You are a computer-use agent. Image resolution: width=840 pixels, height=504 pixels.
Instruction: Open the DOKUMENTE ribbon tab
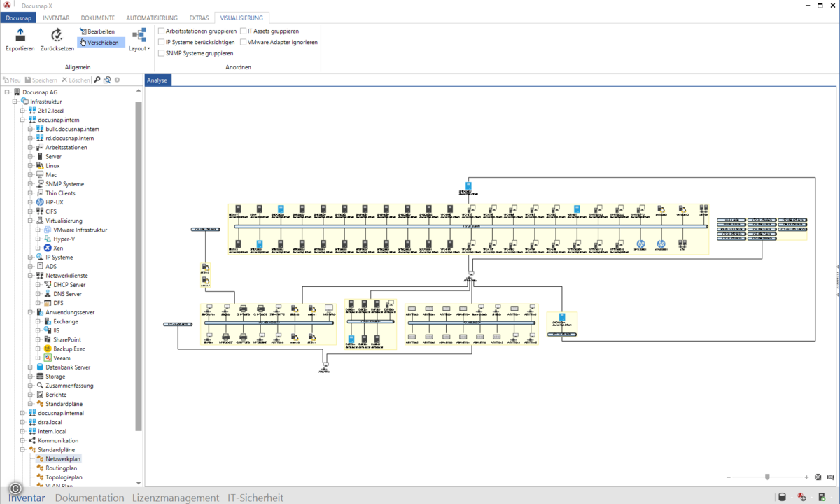pyautogui.click(x=98, y=17)
